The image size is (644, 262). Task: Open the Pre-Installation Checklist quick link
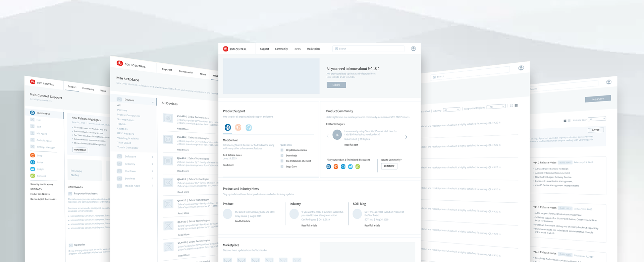coord(299,161)
